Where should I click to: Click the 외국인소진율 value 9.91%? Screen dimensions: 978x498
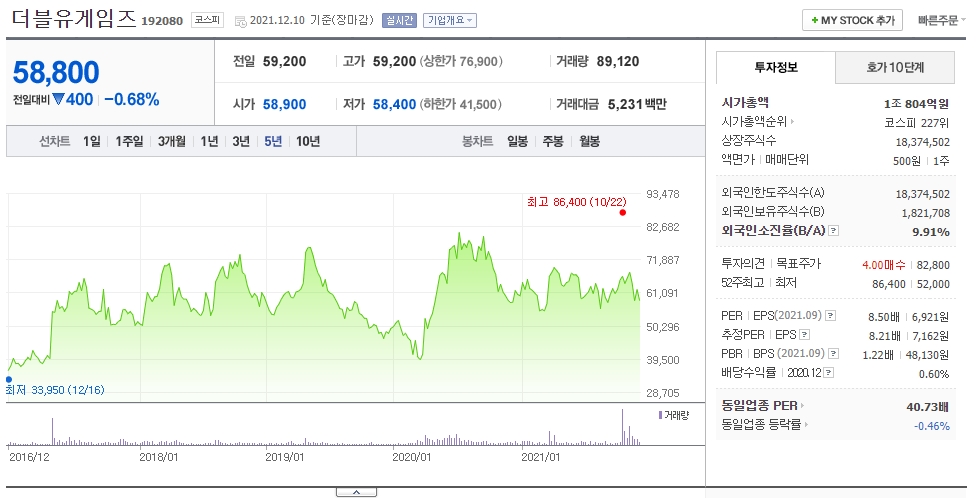tap(931, 232)
